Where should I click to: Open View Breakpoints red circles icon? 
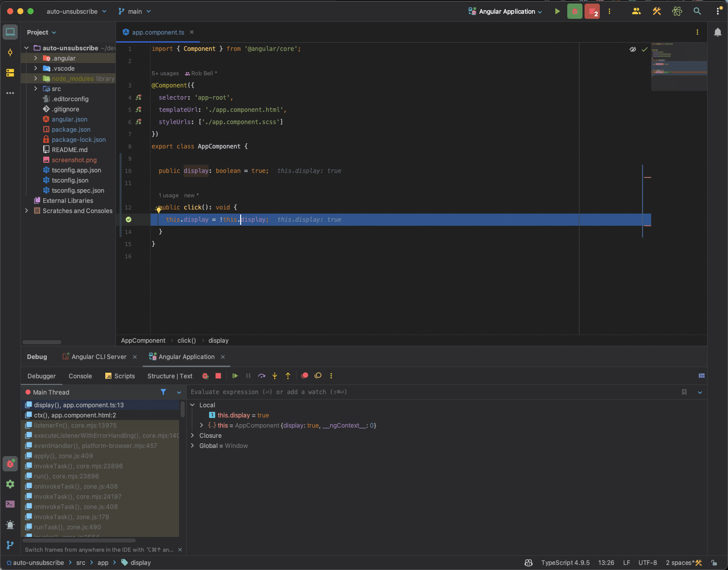click(305, 376)
